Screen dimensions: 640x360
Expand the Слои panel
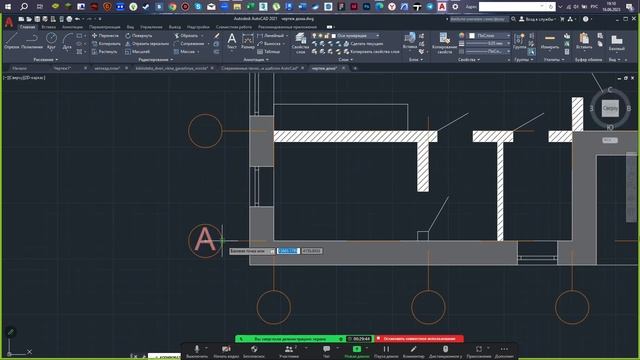point(345,60)
